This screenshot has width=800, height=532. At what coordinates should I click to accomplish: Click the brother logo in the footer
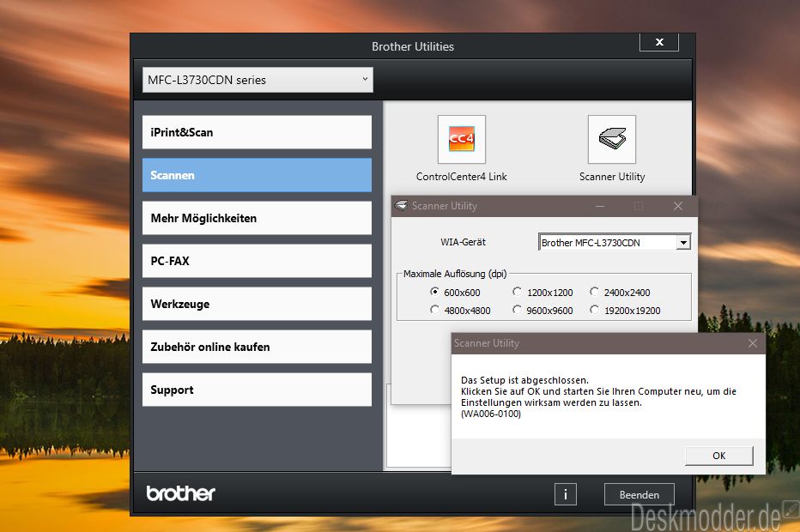[180, 493]
